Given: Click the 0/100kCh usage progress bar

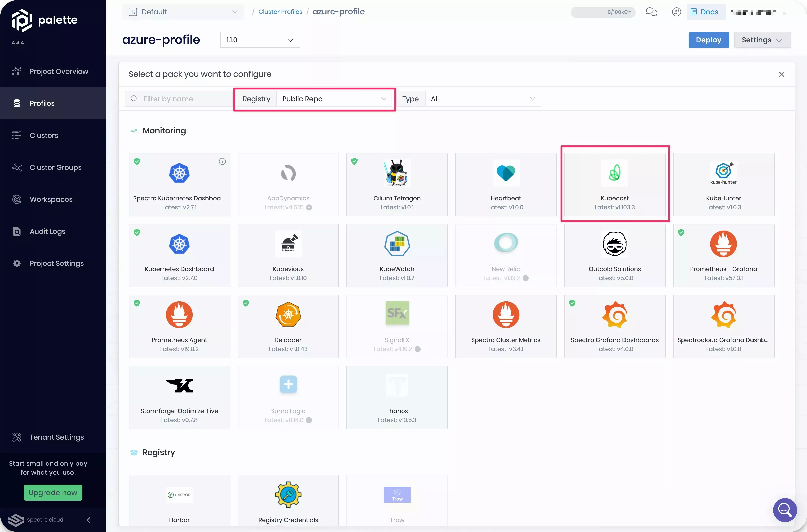Looking at the screenshot, I should pyautogui.click(x=603, y=12).
